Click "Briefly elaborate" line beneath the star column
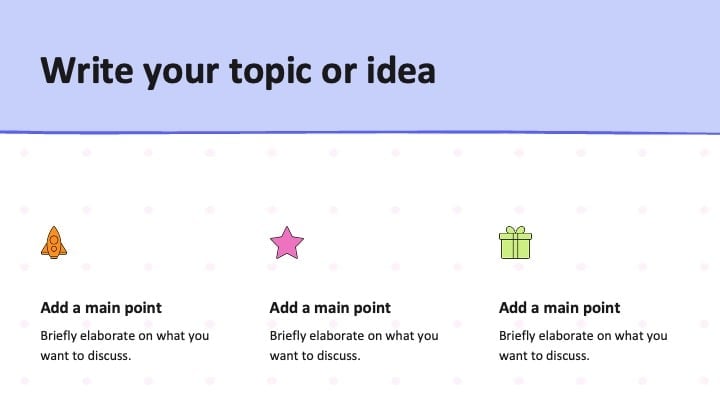Image resolution: width=720 pixels, height=405 pixels. coord(354,336)
